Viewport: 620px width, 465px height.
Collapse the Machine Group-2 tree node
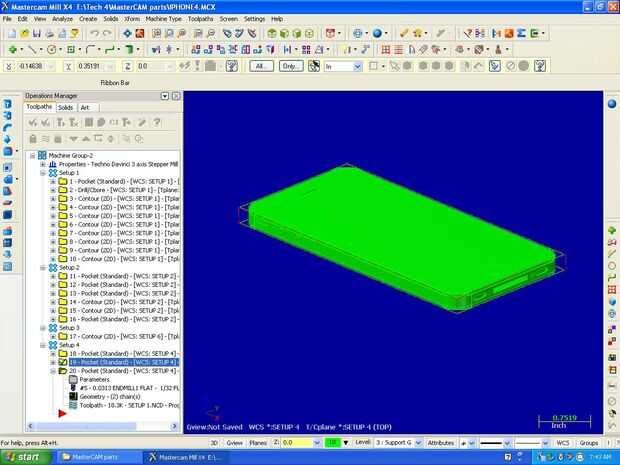coord(33,156)
